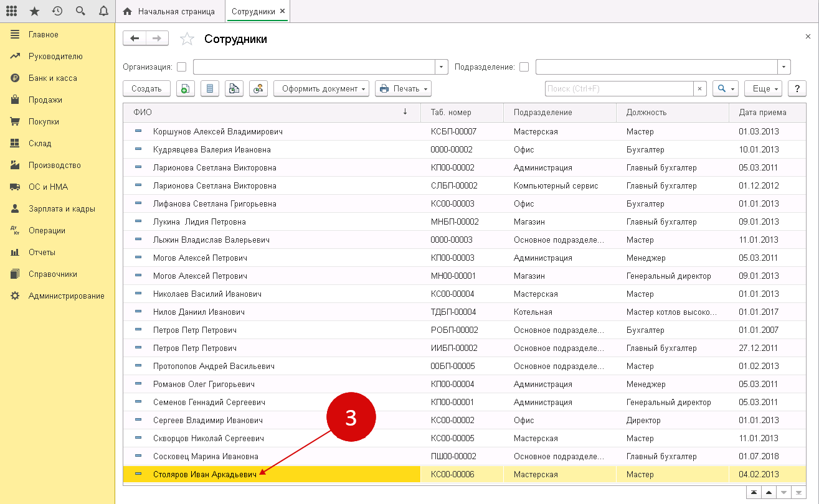Click the row icon beside Коршунов Алексей Владимирович

tap(138, 131)
